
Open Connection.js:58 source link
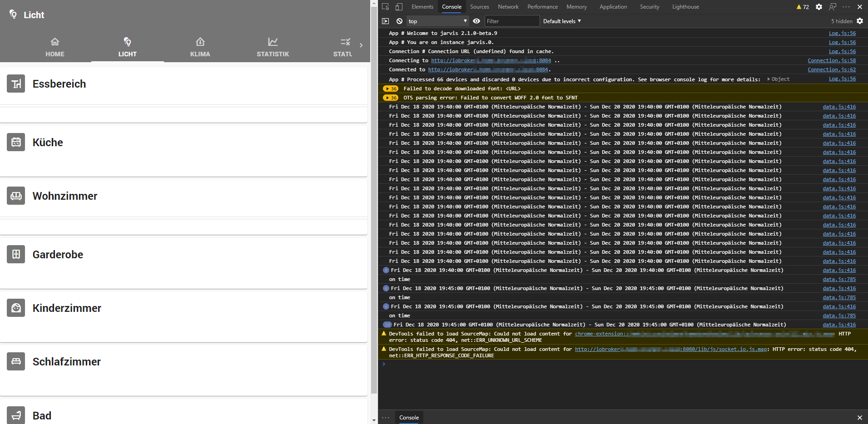click(832, 60)
